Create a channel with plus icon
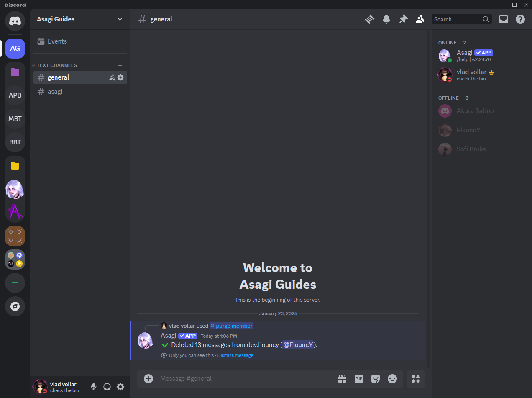The height and width of the screenshot is (398, 532). (x=120, y=65)
